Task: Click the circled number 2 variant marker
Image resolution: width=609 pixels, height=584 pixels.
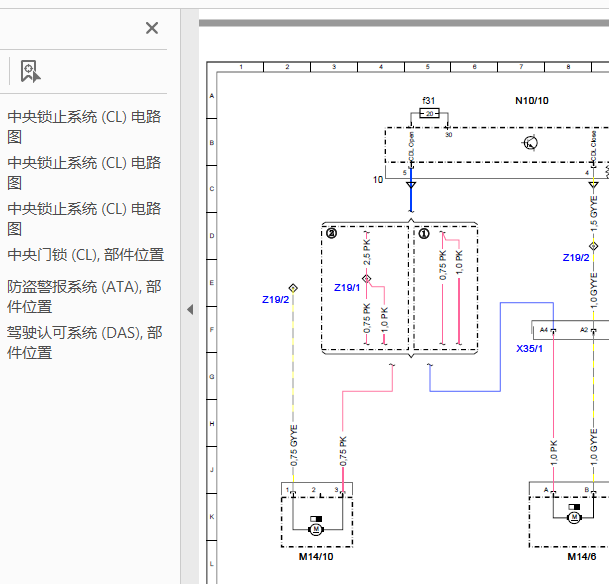Action: pyautogui.click(x=331, y=233)
